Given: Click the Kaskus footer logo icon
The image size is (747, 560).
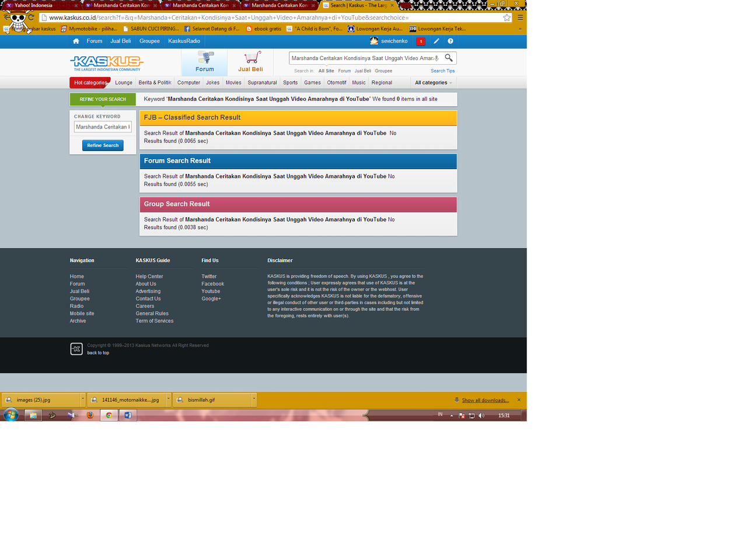Looking at the screenshot, I should click(x=76, y=349).
